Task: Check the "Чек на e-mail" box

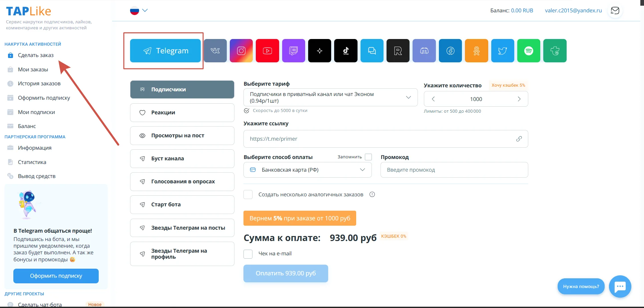Action: (x=248, y=254)
